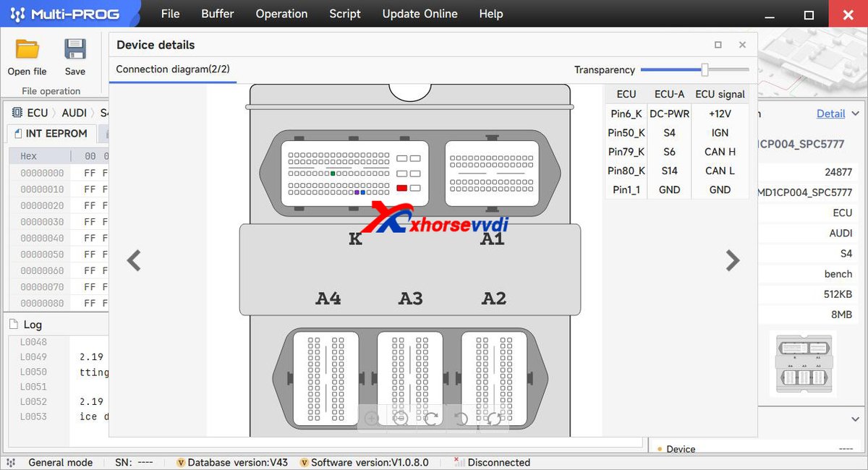Close the Device details dialog
The image size is (868, 470).
pos(742,45)
